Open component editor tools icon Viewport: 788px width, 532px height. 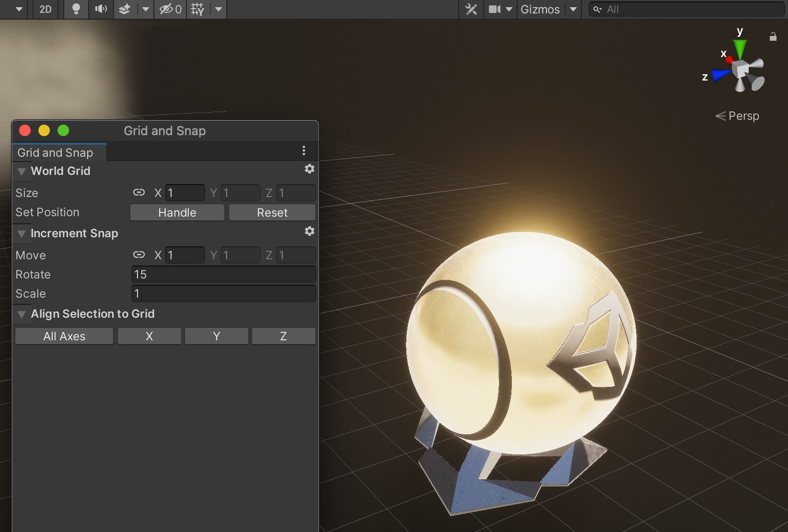coord(471,9)
